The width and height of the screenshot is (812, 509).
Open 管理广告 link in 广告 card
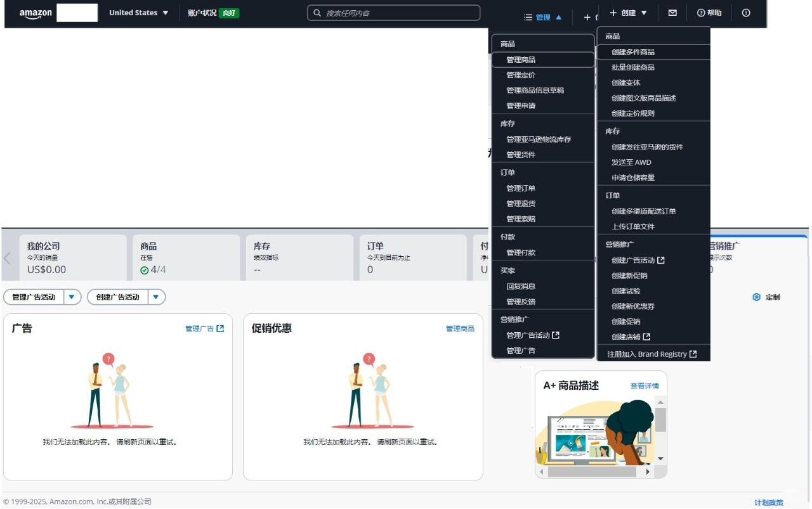click(x=204, y=328)
